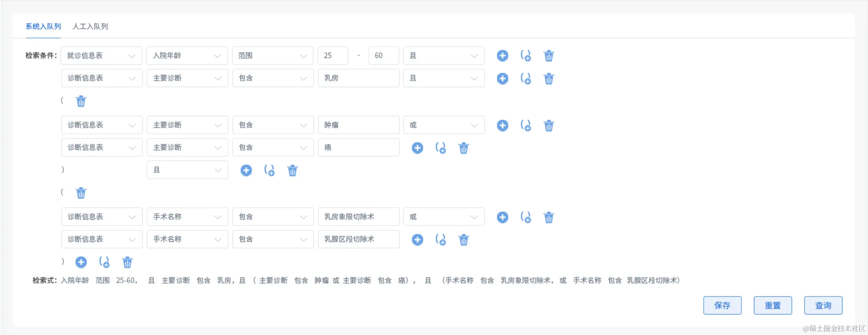868x335 pixels.
Task: Delete the 肿瘤 condition row
Action: tap(549, 126)
